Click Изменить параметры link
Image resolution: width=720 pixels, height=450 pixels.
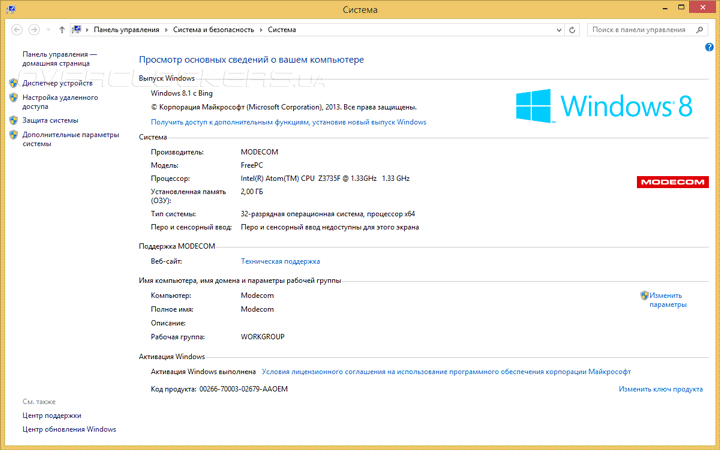[x=668, y=300]
